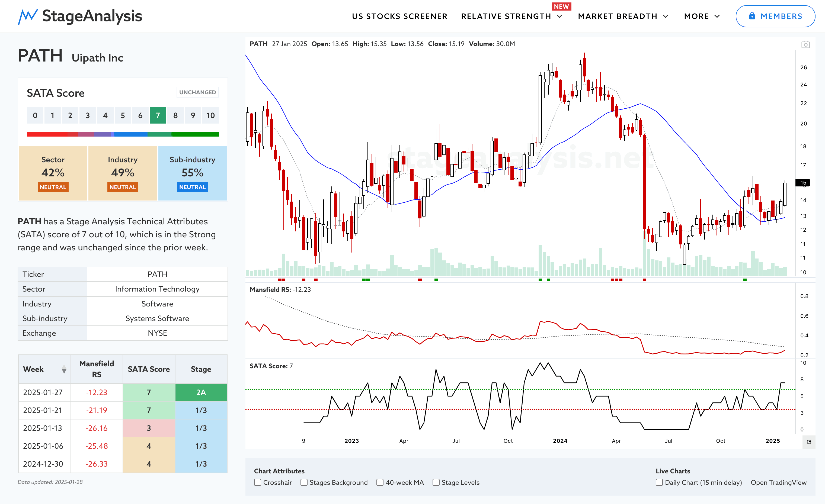Click the -26.33 Mansfield RS cell

tap(97, 464)
